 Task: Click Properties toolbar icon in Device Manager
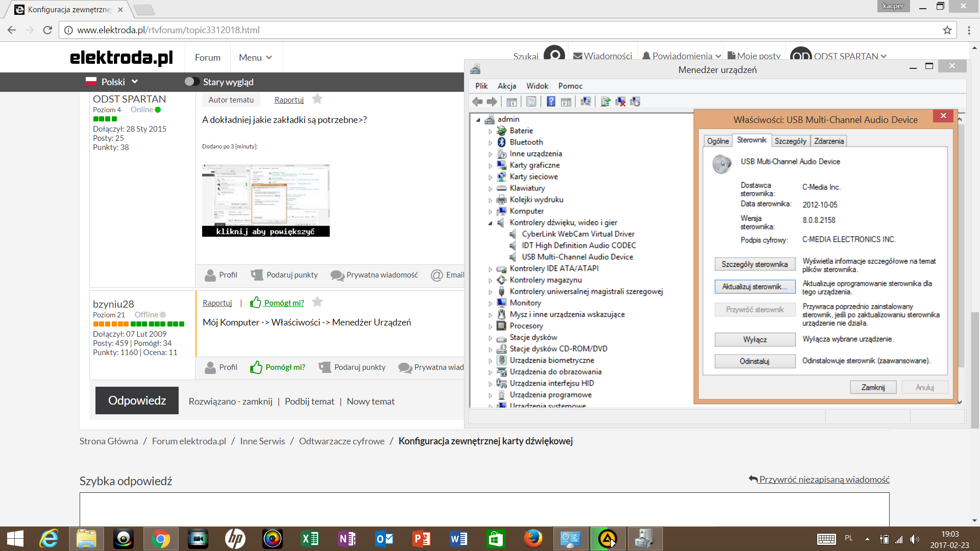pyautogui.click(x=531, y=102)
